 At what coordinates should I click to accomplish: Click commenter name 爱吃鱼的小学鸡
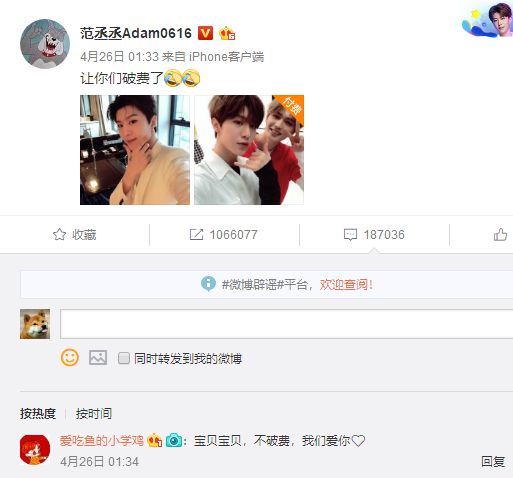click(x=102, y=441)
